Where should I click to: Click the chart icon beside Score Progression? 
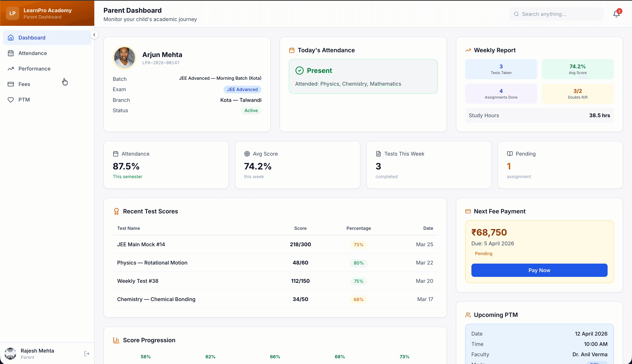(x=116, y=340)
